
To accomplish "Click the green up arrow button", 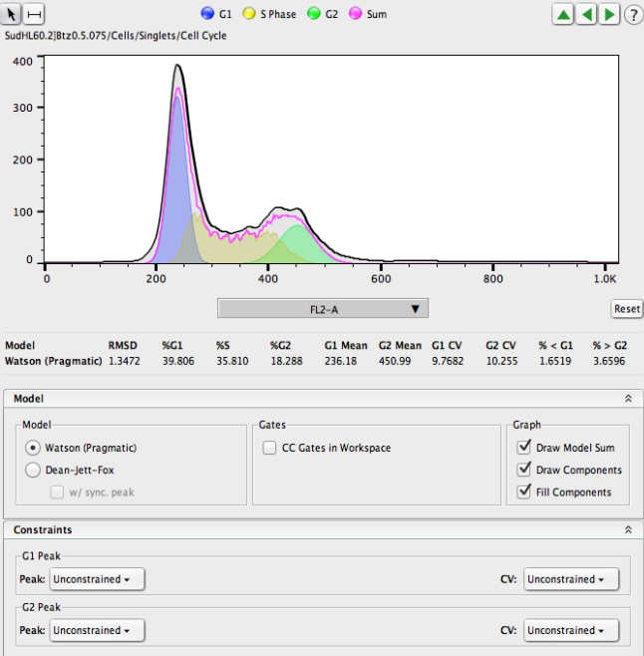I will click(x=563, y=14).
